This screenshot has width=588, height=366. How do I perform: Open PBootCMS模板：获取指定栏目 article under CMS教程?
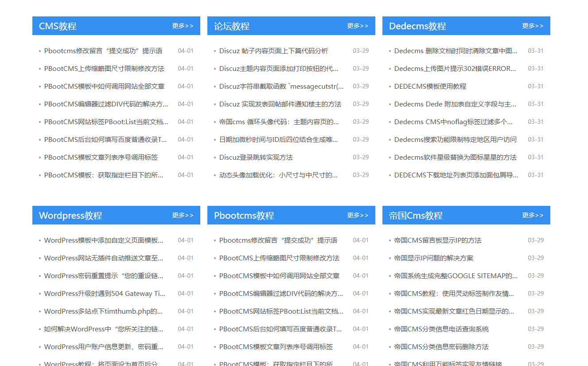(104, 175)
